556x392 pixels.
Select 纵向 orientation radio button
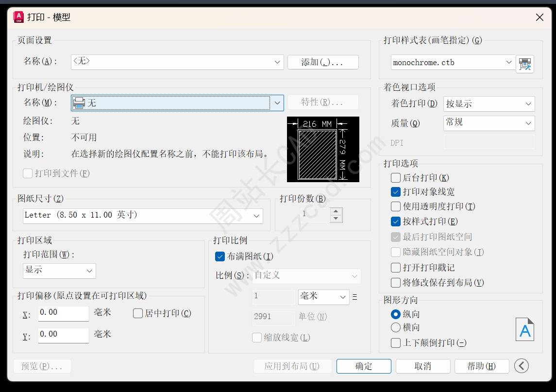(x=395, y=314)
